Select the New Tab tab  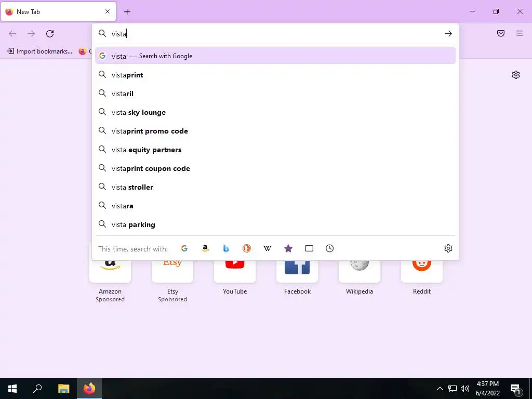tap(58, 11)
